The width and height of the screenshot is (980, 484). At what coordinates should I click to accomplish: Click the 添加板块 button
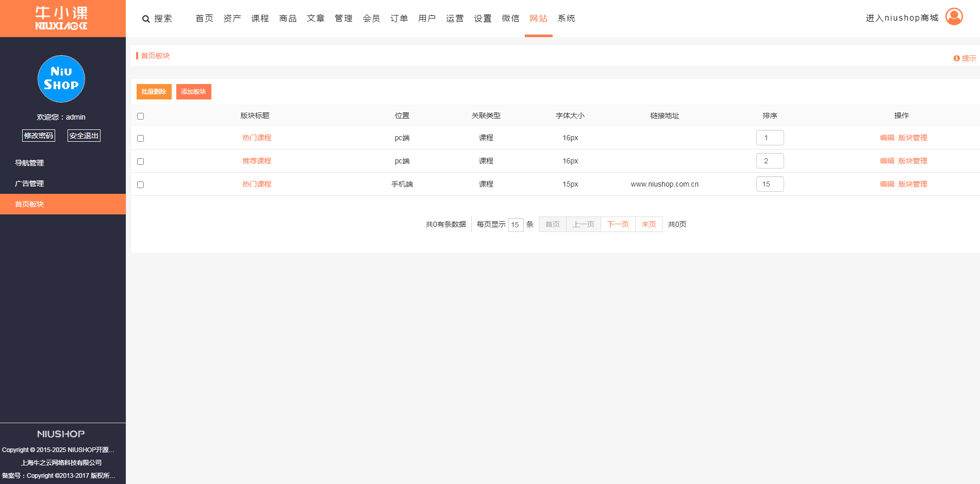click(193, 92)
